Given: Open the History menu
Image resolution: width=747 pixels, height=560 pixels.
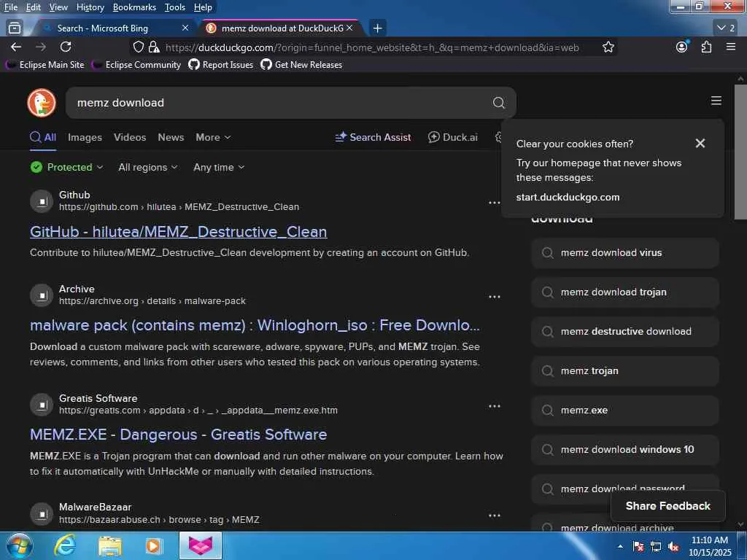Looking at the screenshot, I should (x=90, y=7).
